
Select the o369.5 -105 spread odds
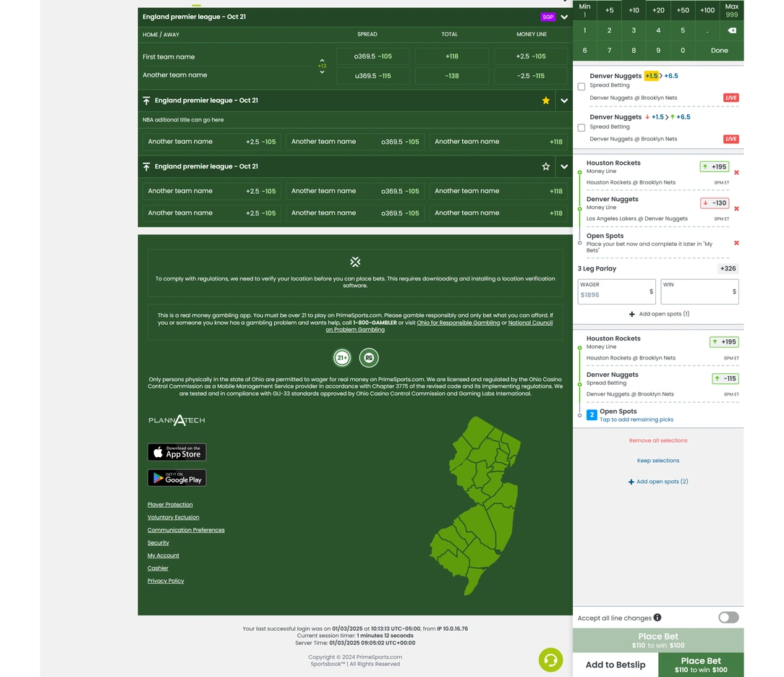click(373, 56)
